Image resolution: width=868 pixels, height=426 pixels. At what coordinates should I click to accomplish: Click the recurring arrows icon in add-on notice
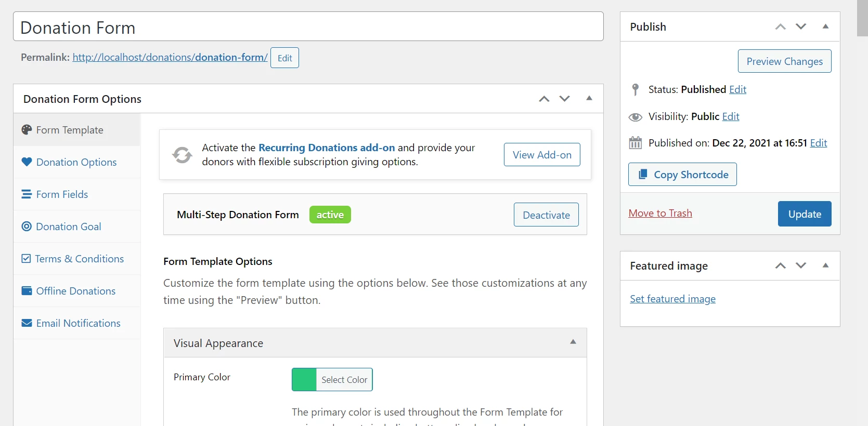(182, 155)
